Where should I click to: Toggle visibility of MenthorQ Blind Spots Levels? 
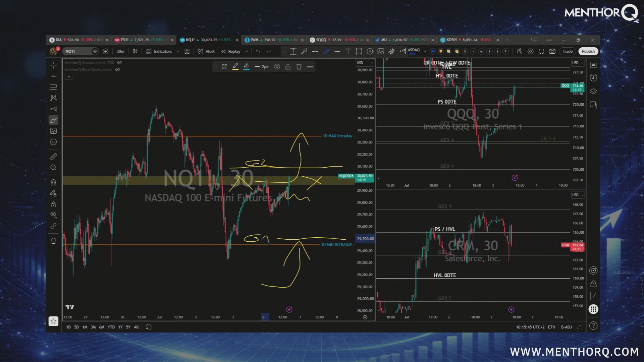[x=117, y=70]
